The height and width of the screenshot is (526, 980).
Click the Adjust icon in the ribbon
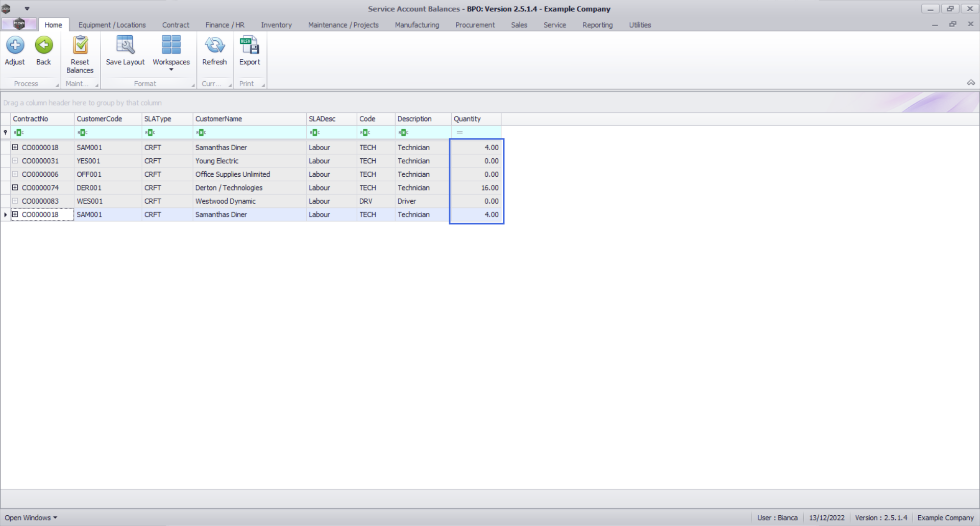[x=15, y=45]
